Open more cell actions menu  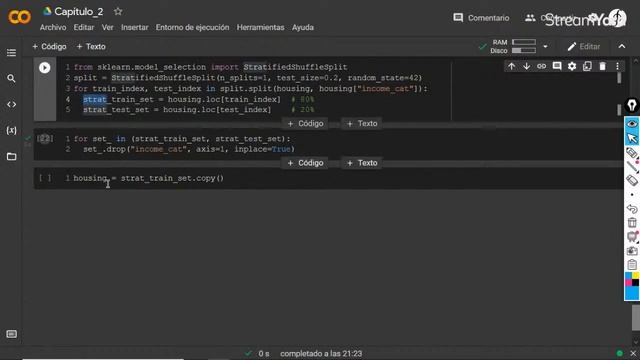tap(617, 66)
